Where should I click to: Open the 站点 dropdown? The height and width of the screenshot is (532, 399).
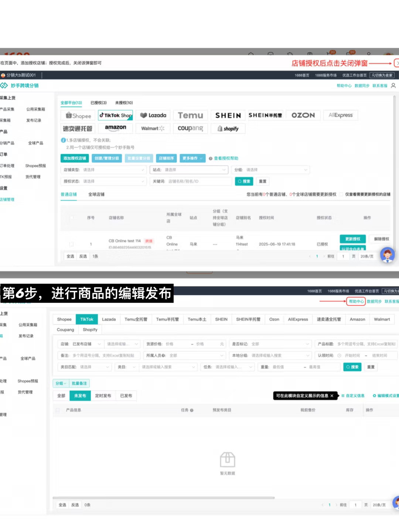click(189, 170)
